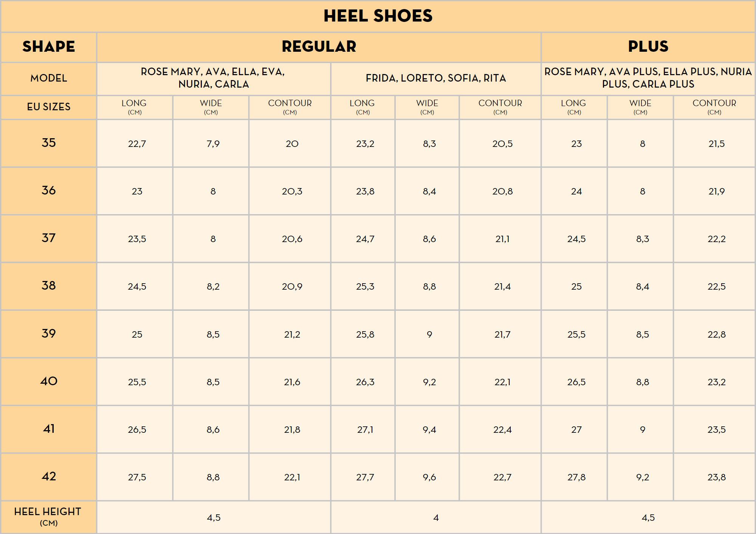756x534 pixels.
Task: Click the ROSE MARY, AVA, ELLA, EVA model cell
Action: pos(213,78)
